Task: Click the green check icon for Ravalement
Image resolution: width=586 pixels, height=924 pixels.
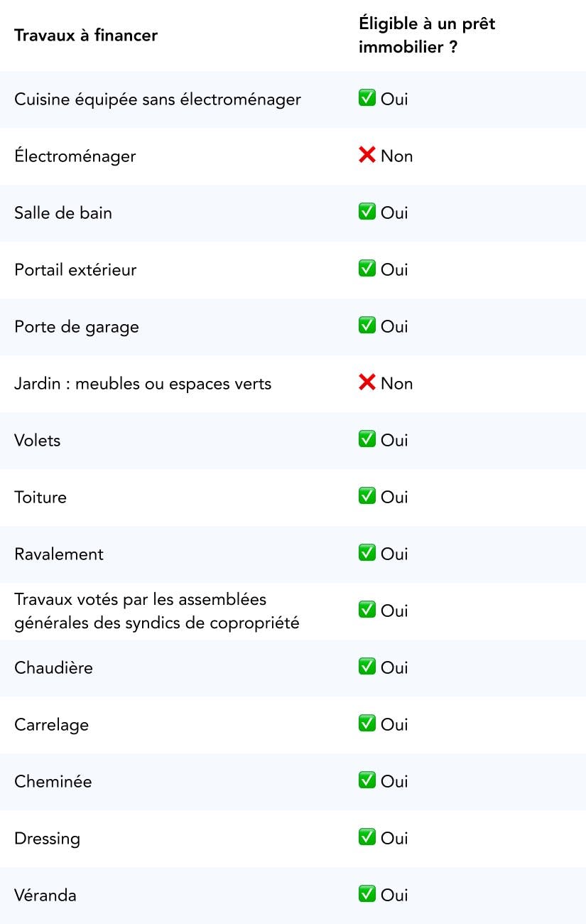Action: click(367, 553)
